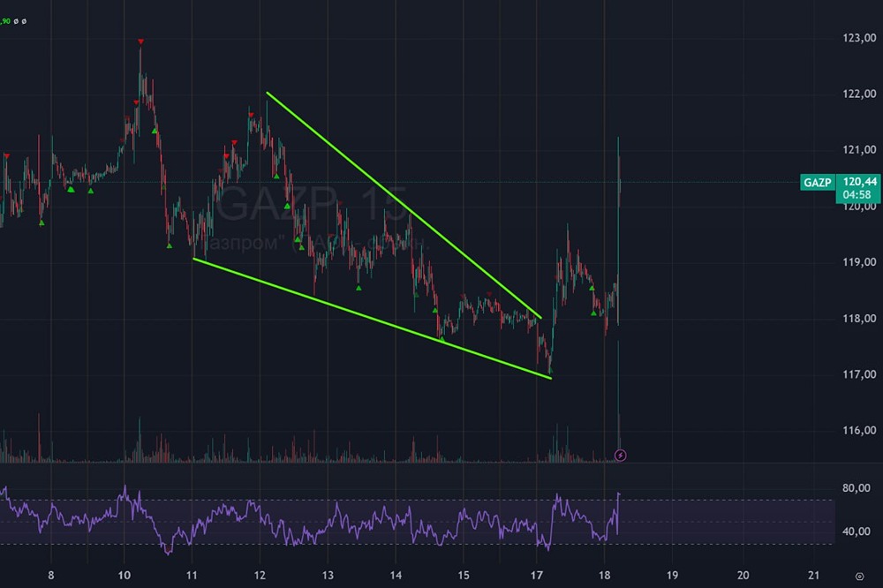Select the lower green wedge trendline

coord(372,318)
